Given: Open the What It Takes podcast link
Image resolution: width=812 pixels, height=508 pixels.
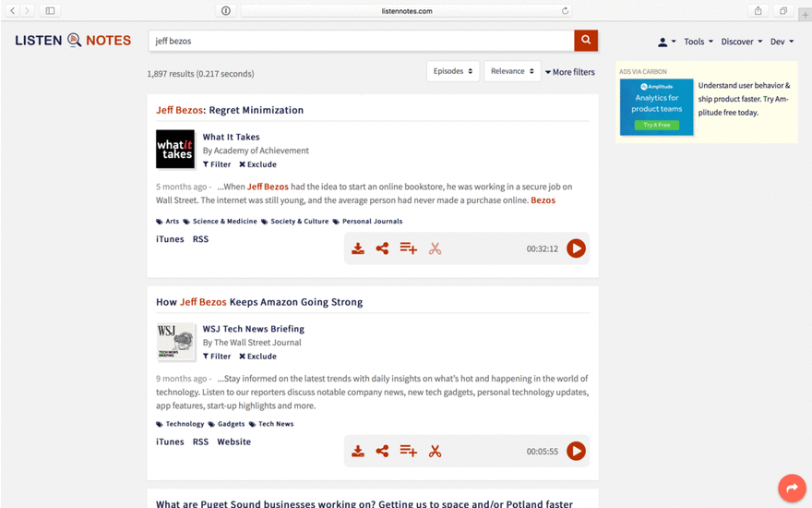Looking at the screenshot, I should point(231,137).
